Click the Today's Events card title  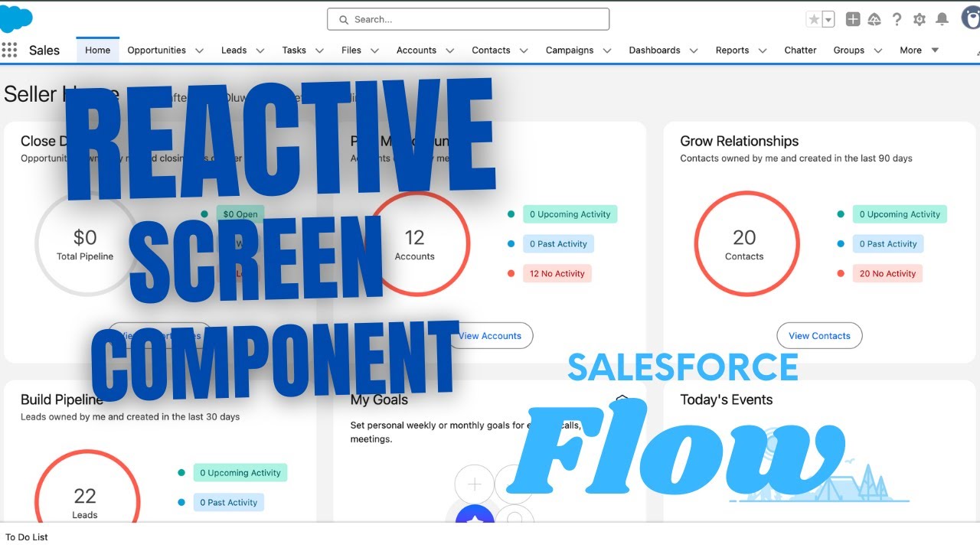(726, 399)
